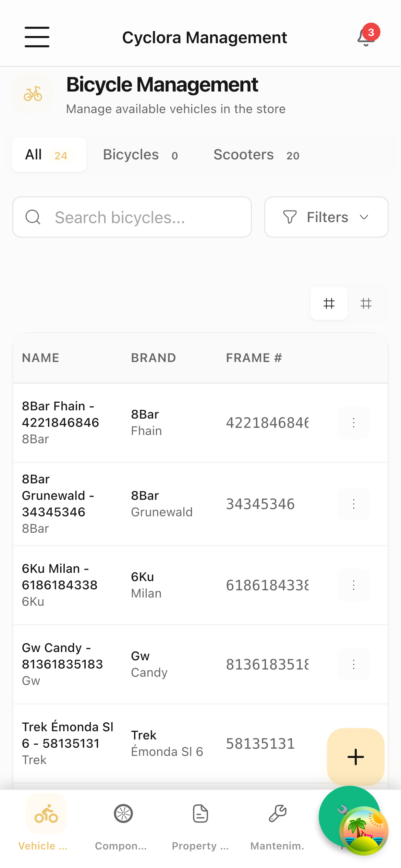Open Components via the wheel icon
The image size is (401, 868).
tap(123, 813)
